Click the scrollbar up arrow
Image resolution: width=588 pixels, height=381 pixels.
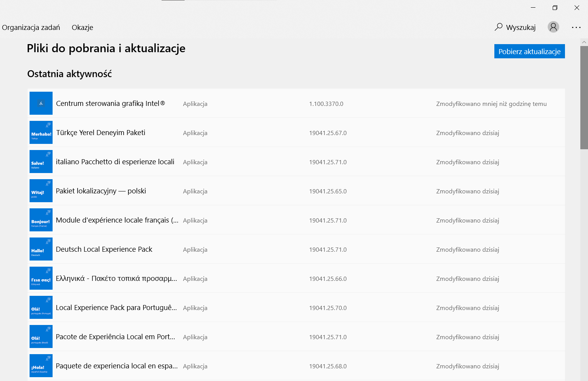pyautogui.click(x=584, y=42)
